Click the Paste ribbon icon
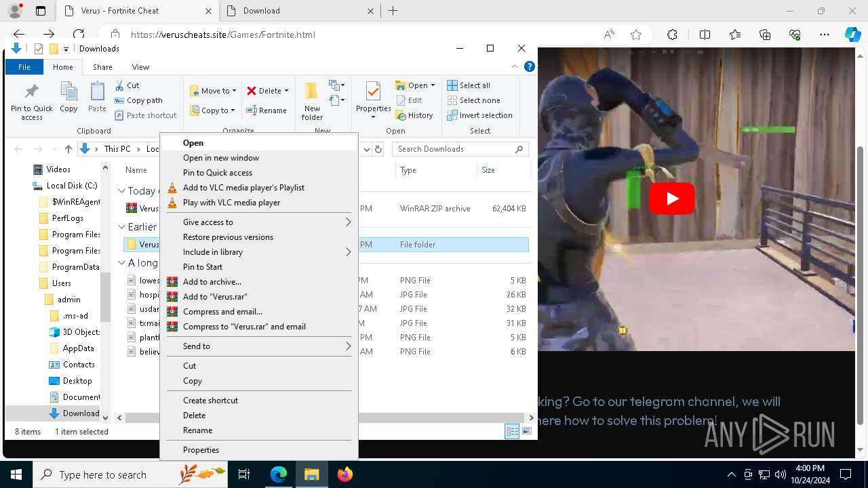The height and width of the screenshot is (488, 868). coord(97,97)
